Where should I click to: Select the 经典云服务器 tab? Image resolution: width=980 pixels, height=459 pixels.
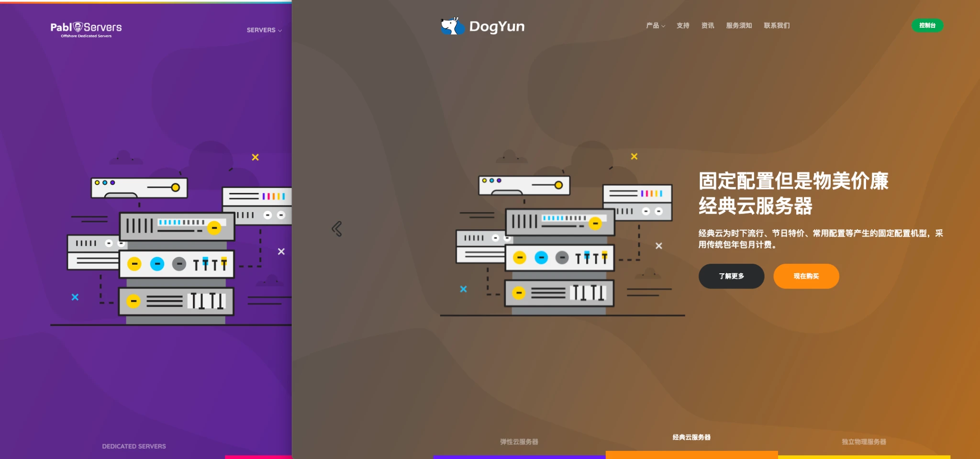coord(691,437)
